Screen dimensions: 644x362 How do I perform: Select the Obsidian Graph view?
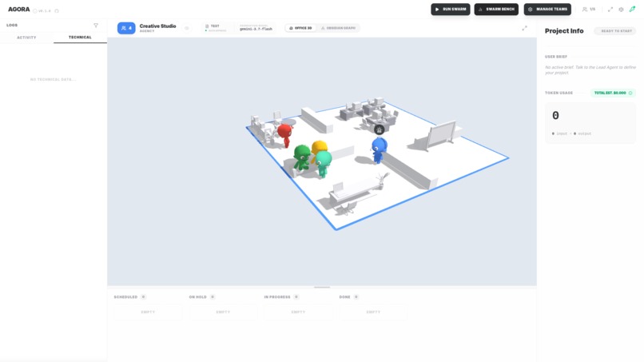pyautogui.click(x=339, y=28)
